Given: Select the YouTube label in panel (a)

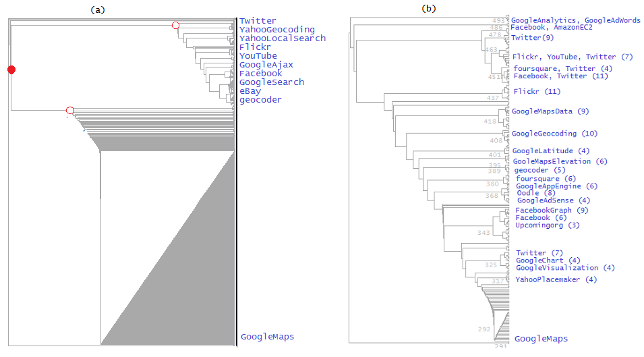Looking at the screenshot, I should 258,56.
